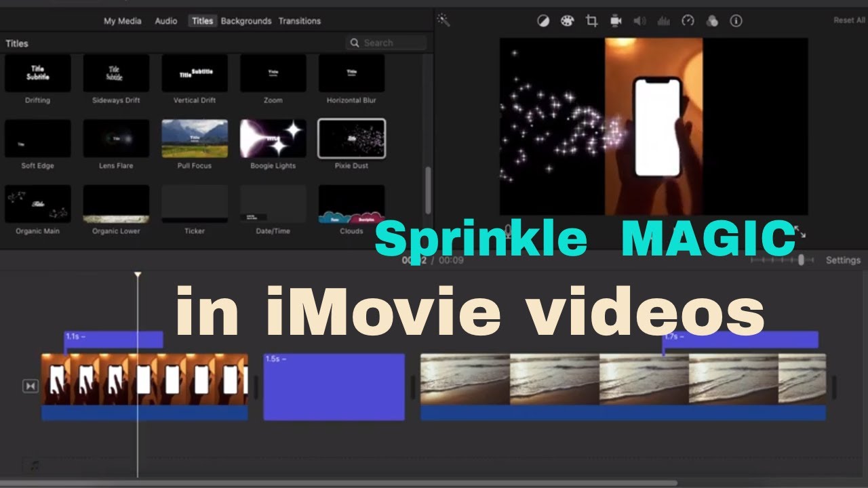Choose the Horizontal Blur title

point(351,73)
